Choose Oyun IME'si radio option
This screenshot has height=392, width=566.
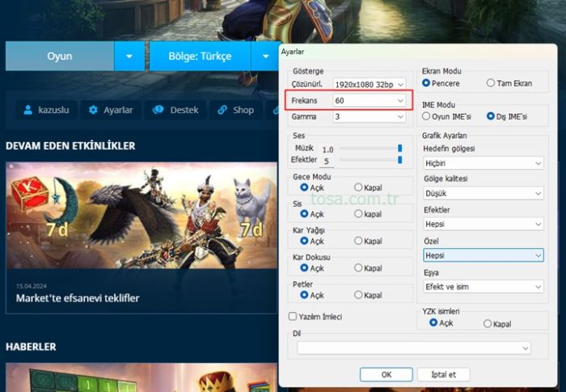click(427, 116)
